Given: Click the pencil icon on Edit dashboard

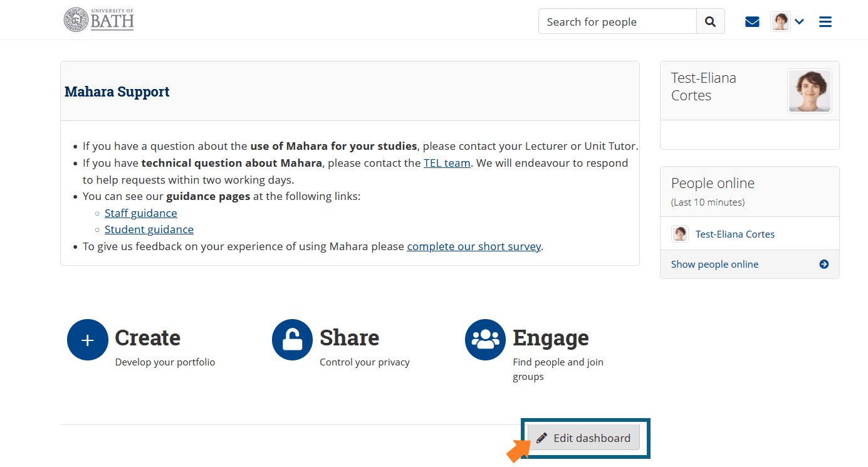Looking at the screenshot, I should [543, 437].
